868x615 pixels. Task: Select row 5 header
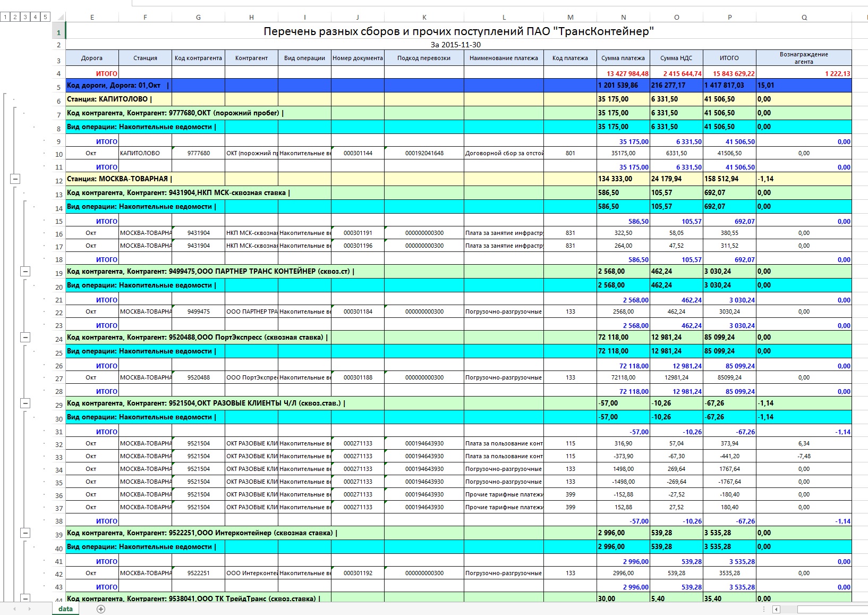pyautogui.click(x=58, y=86)
